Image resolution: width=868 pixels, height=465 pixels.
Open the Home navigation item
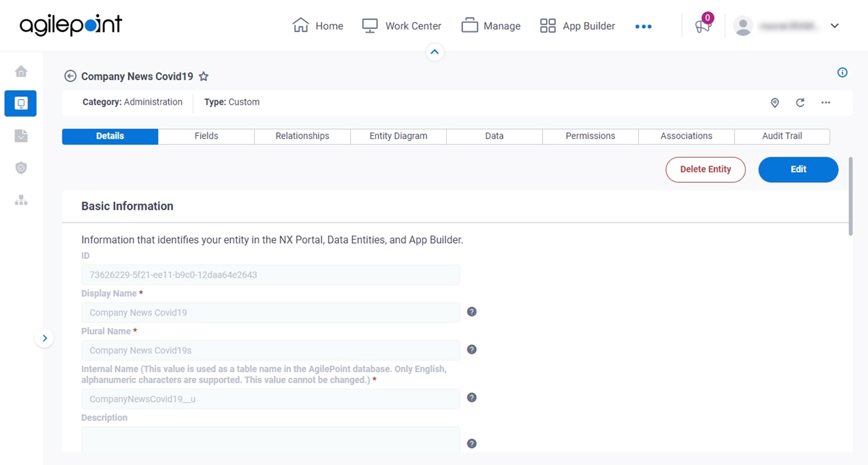tap(317, 26)
